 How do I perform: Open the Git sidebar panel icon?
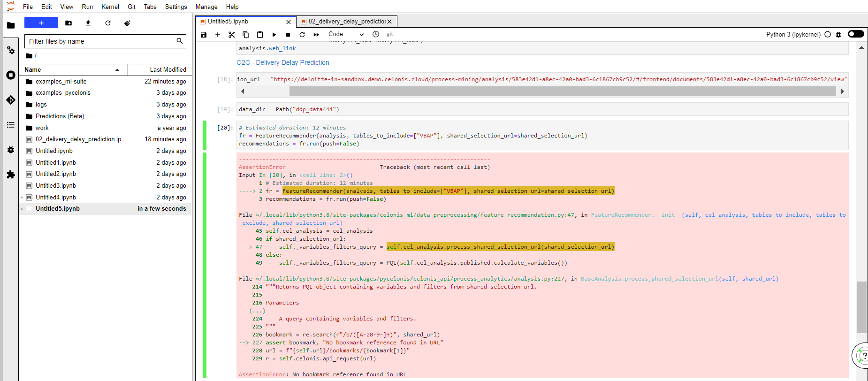(11, 100)
